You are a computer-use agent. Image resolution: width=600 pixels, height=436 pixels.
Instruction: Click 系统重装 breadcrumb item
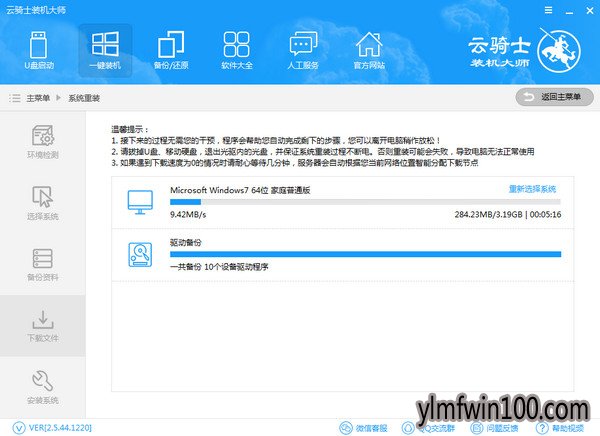click(84, 98)
